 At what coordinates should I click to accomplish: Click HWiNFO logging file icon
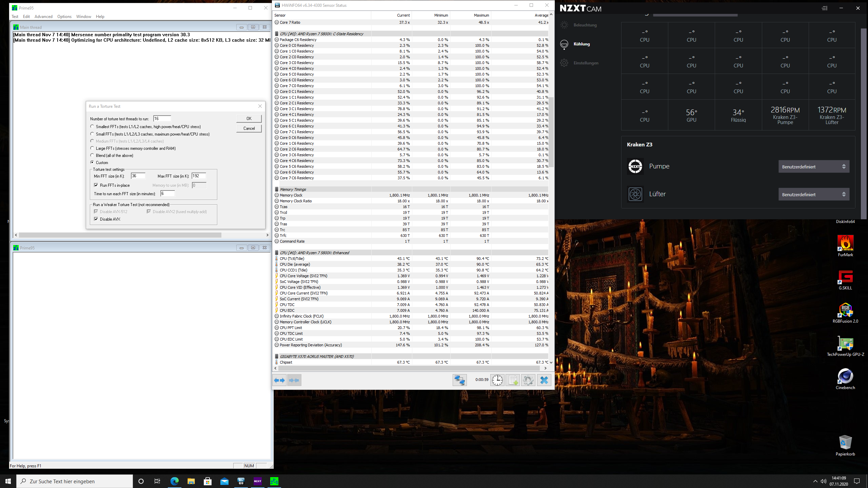pos(513,380)
